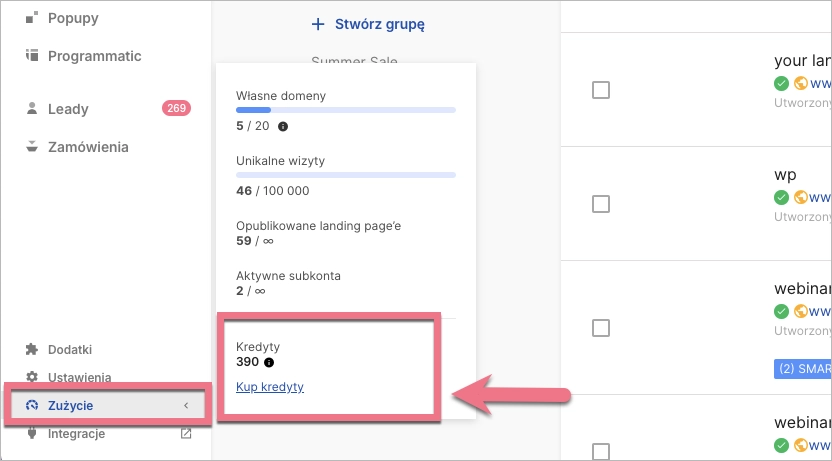Collapse the Zużycie panel using its chevron
Image resolution: width=832 pixels, height=461 pixels.
(x=186, y=405)
